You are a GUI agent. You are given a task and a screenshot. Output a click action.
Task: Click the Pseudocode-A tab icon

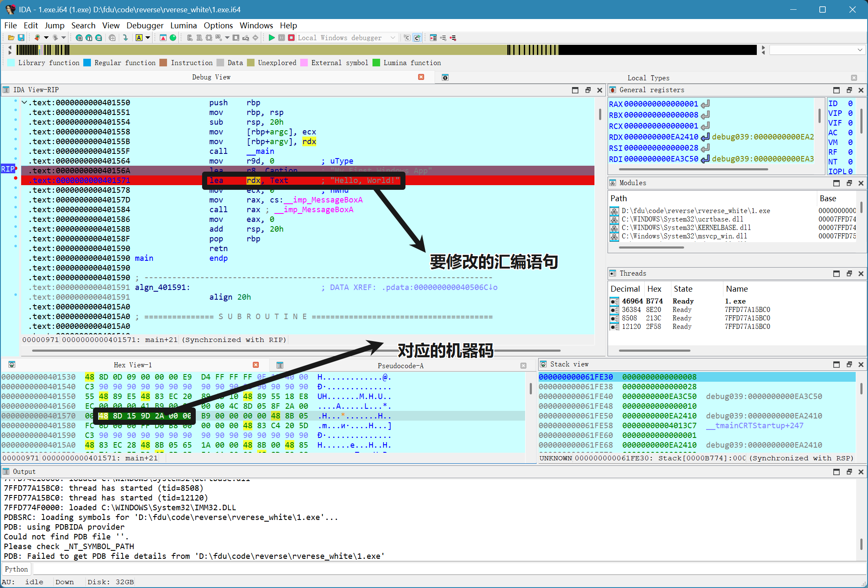(280, 365)
